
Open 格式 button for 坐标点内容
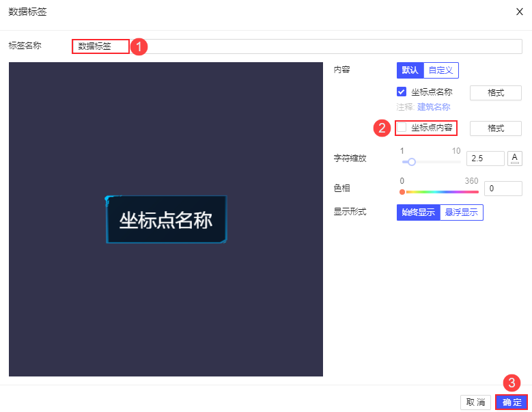click(495, 128)
